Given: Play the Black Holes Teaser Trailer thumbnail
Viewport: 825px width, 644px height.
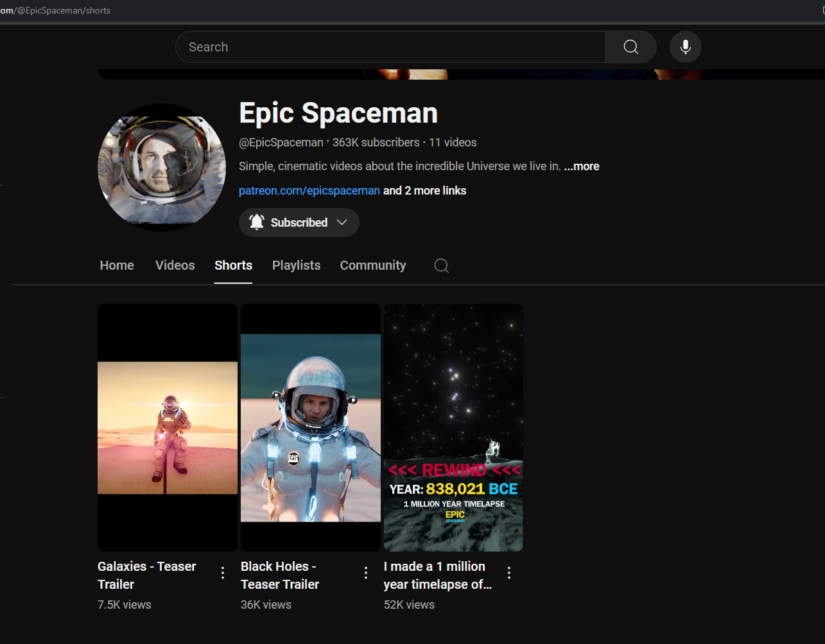Looking at the screenshot, I should click(311, 428).
